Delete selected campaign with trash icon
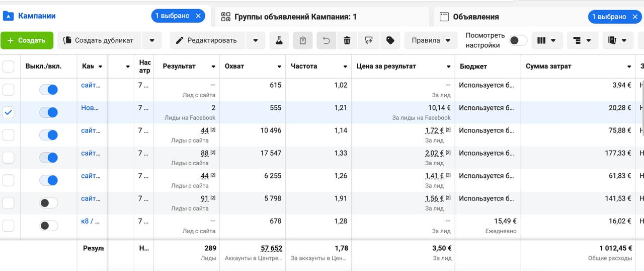 click(347, 40)
